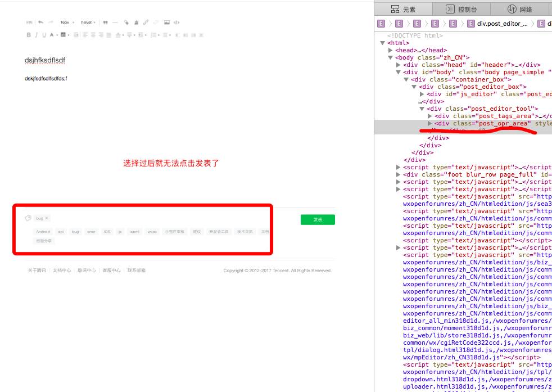Align text right in the editor
Image resolution: width=552 pixels, height=392 pixels.
[x=101, y=35]
